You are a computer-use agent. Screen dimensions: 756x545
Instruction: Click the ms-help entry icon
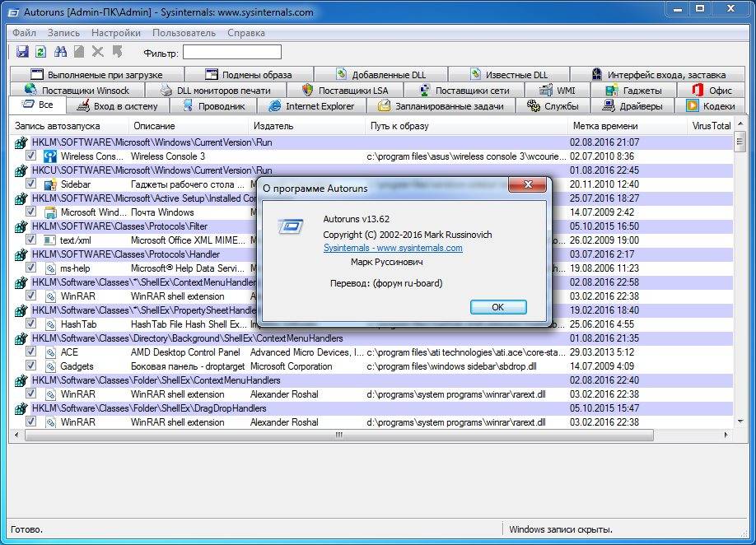click(50, 268)
